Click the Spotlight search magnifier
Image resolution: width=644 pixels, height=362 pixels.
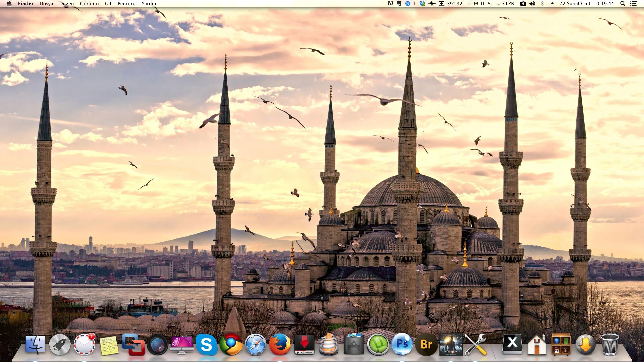(623, 4)
